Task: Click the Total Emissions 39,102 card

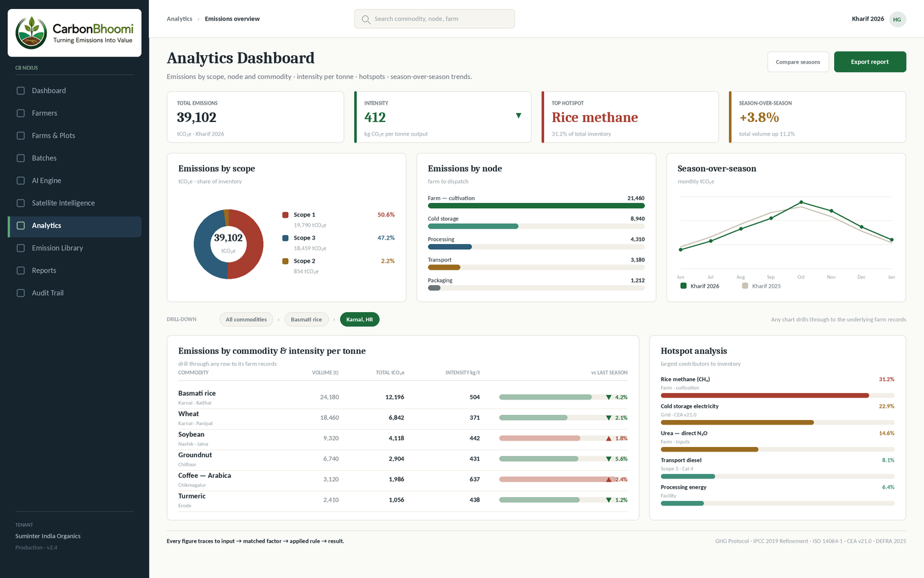Action: tap(255, 117)
